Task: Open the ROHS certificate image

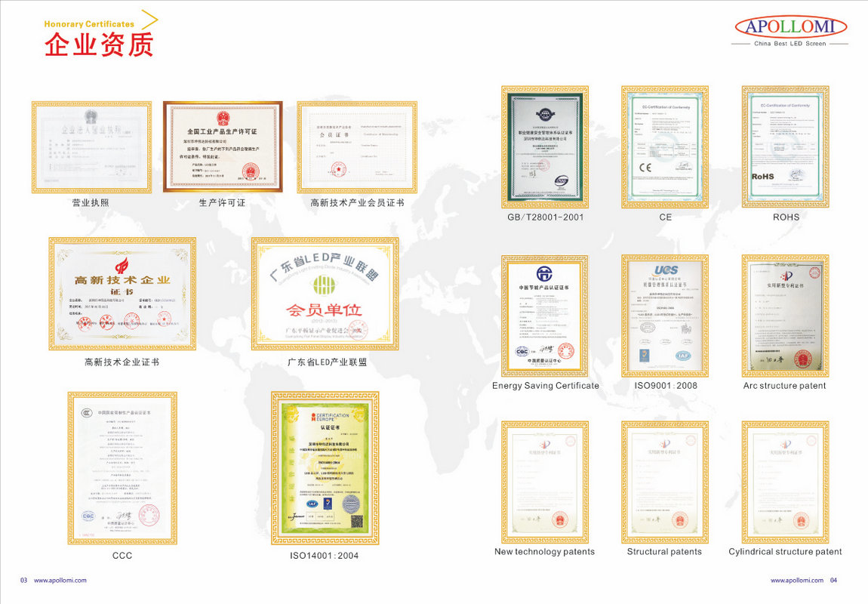Action: tap(786, 147)
